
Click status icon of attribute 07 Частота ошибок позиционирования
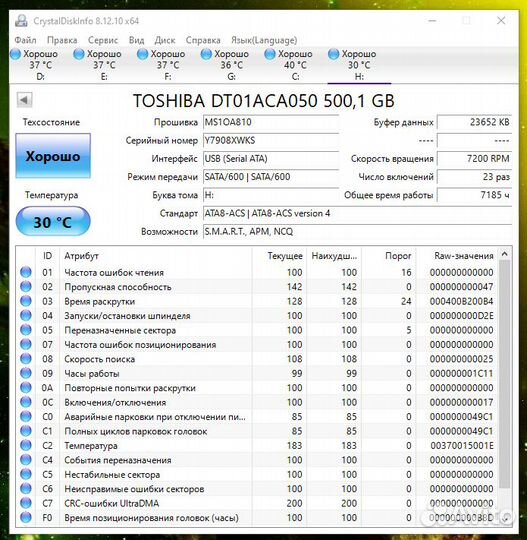pyautogui.click(x=26, y=344)
